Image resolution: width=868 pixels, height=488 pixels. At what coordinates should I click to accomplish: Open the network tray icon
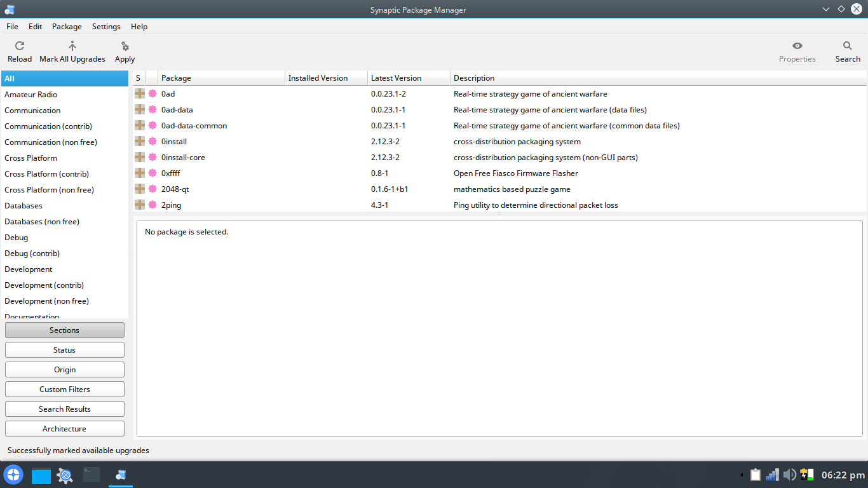pyautogui.click(x=773, y=475)
